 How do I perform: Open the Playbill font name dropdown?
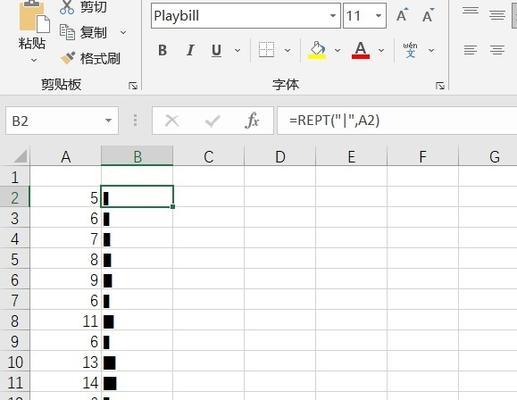pos(332,16)
